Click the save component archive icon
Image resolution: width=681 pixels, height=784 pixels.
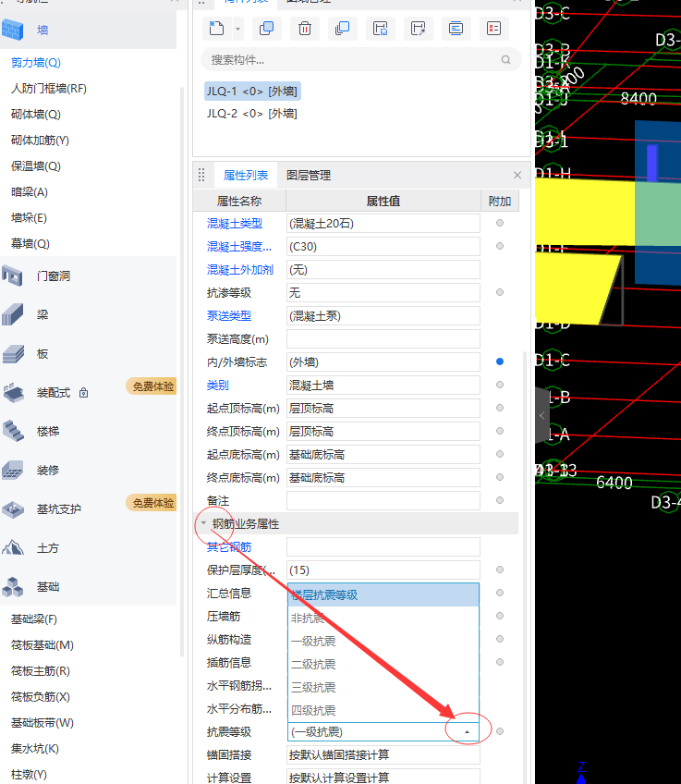tap(380, 28)
